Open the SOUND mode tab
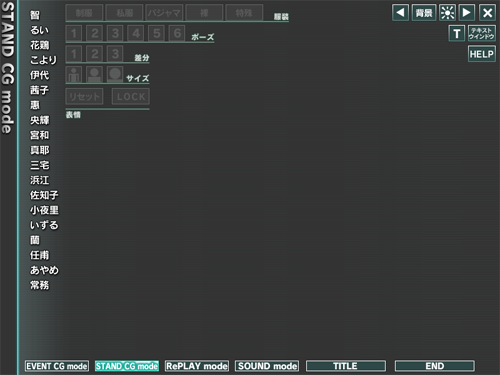This screenshot has width=500, height=375. [x=267, y=366]
